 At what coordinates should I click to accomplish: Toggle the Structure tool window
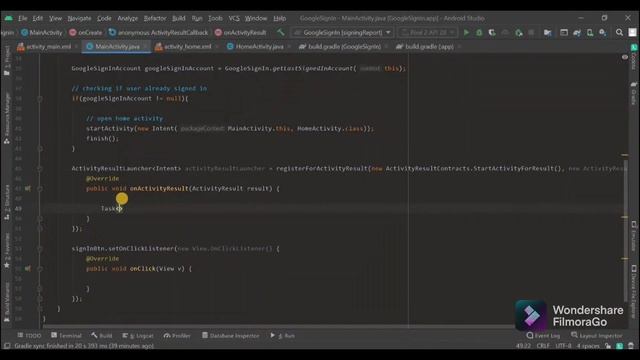point(7,202)
